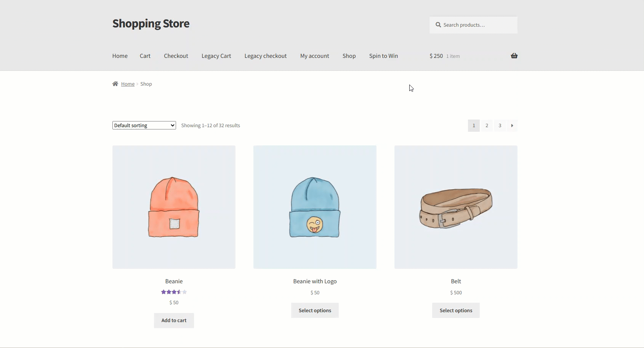Go to My account page
Image resolution: width=644 pixels, height=348 pixels.
click(314, 56)
